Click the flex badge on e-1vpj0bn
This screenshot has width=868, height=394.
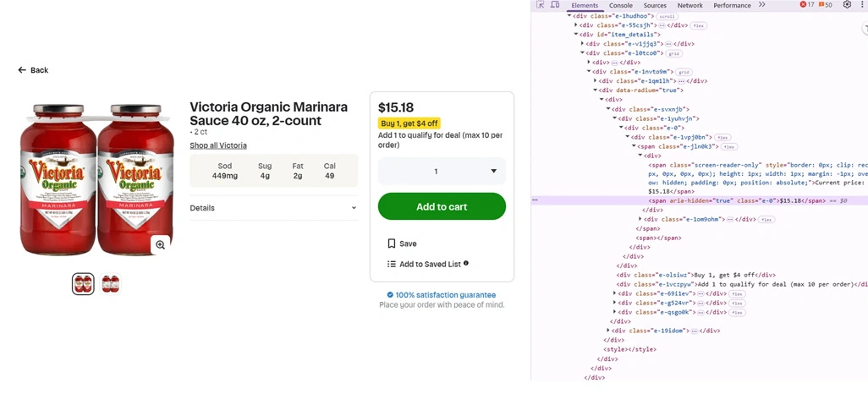click(x=722, y=137)
